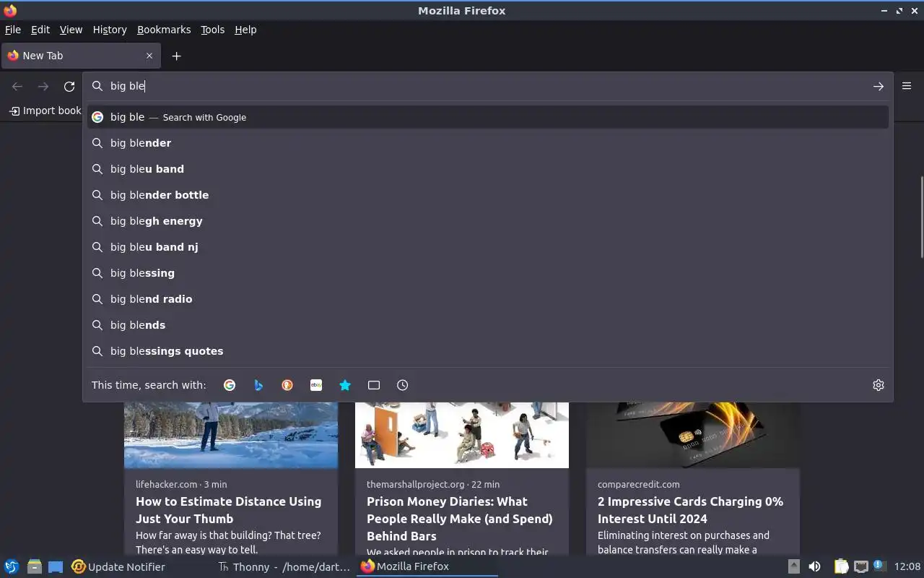Open the Bookmarks menu
Image resolution: width=924 pixels, height=578 pixels.
click(x=164, y=30)
